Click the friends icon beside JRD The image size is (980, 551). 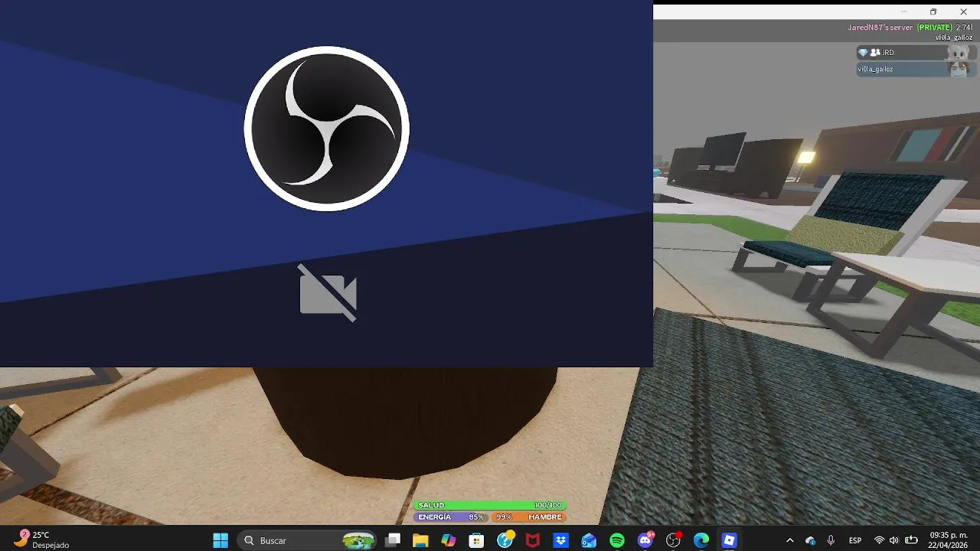coord(875,53)
